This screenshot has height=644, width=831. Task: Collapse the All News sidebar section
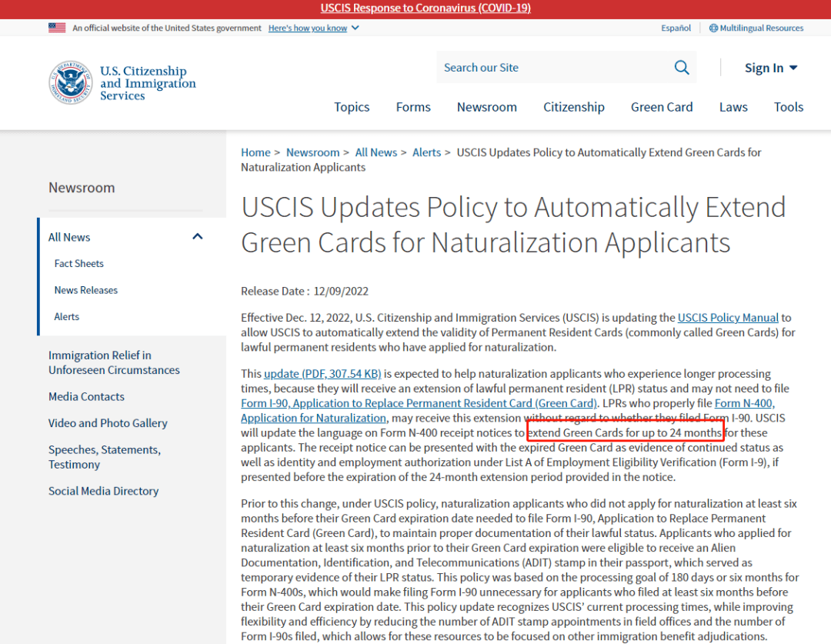198,237
